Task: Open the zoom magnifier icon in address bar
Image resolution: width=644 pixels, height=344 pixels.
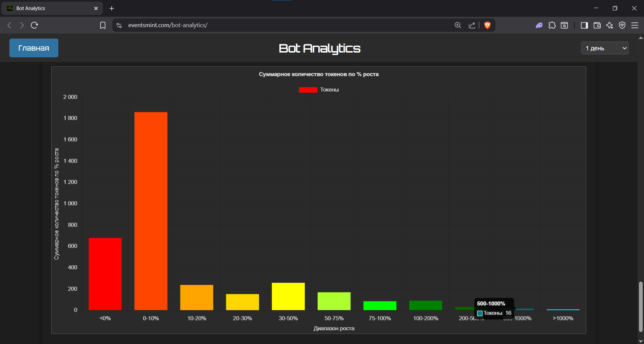Action: tap(458, 25)
